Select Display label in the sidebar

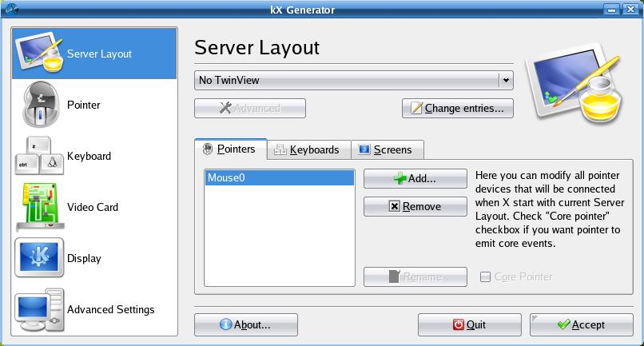coord(84,258)
